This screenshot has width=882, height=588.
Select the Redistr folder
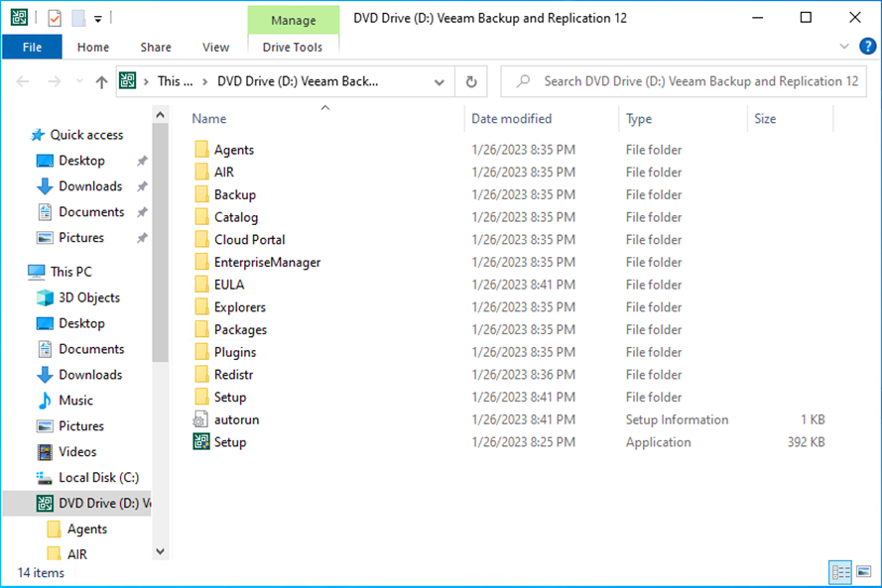coord(233,375)
